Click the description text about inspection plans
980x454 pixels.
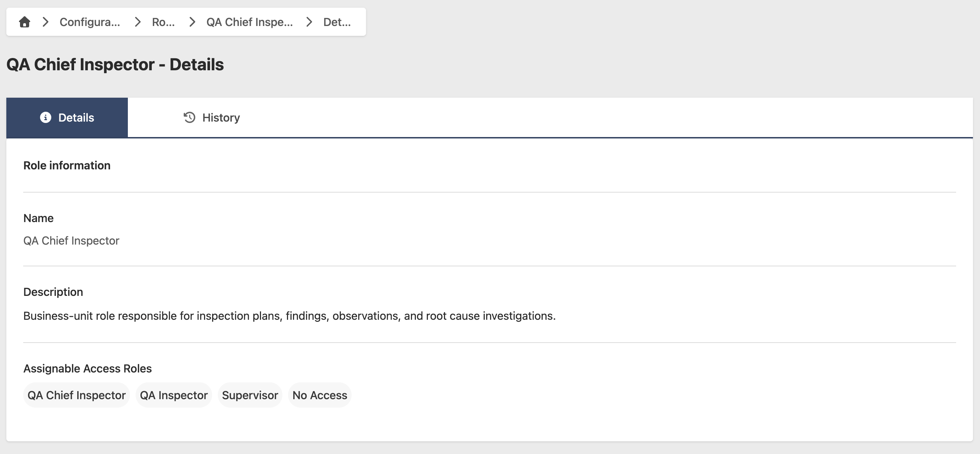[289, 316]
